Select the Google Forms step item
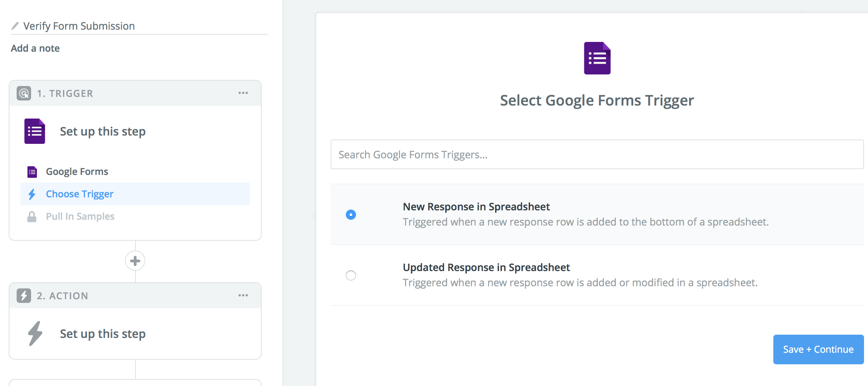Image resolution: width=868 pixels, height=386 pixels. (x=77, y=172)
